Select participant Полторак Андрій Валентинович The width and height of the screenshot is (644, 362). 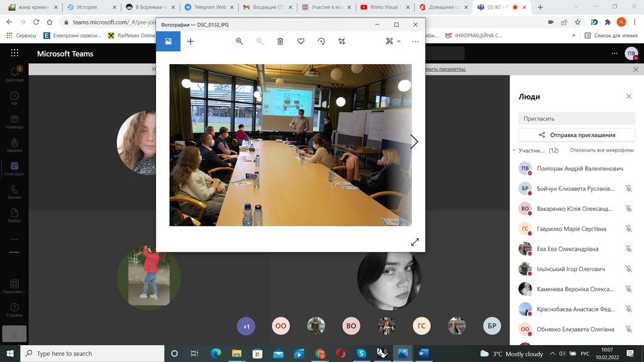(x=577, y=168)
